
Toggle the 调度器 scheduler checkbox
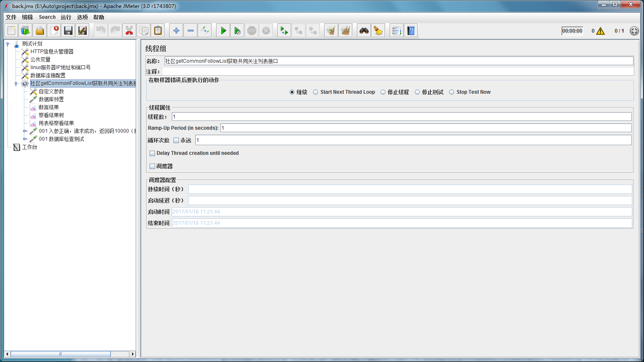click(152, 166)
